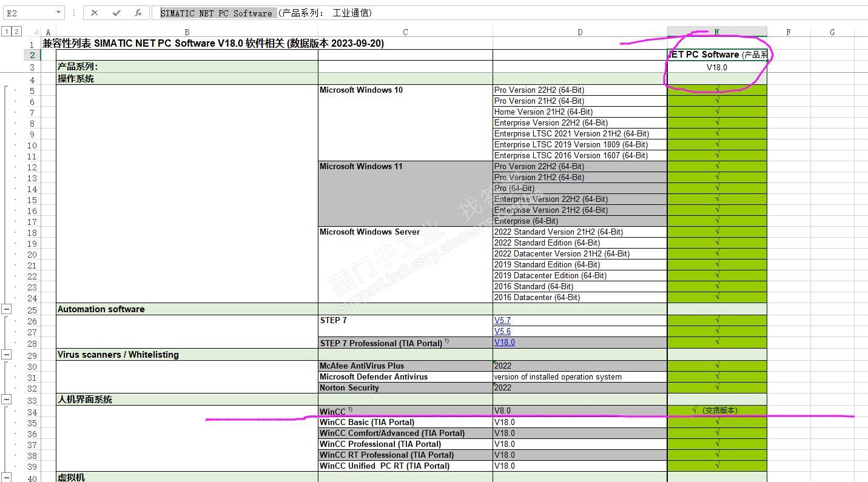The width and height of the screenshot is (868, 482).
Task: Select 'version of installed operation system' cell
Action: tap(580, 377)
